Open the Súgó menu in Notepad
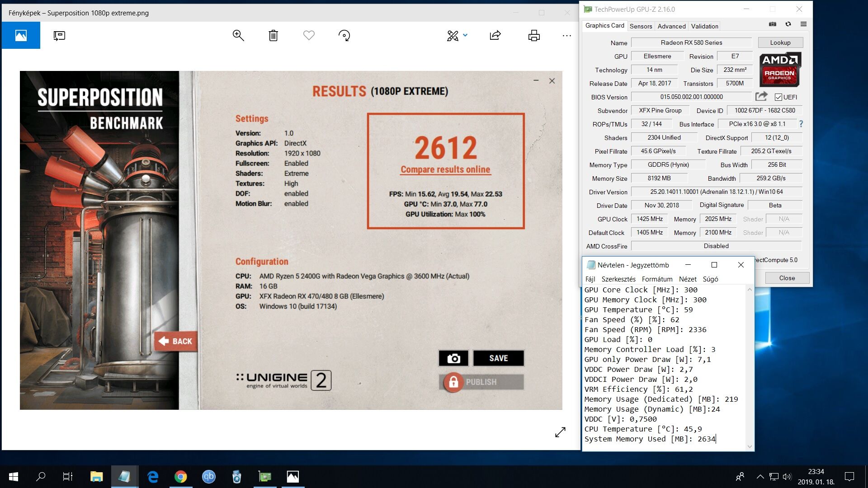Viewport: 868px width, 488px height. [710, 279]
